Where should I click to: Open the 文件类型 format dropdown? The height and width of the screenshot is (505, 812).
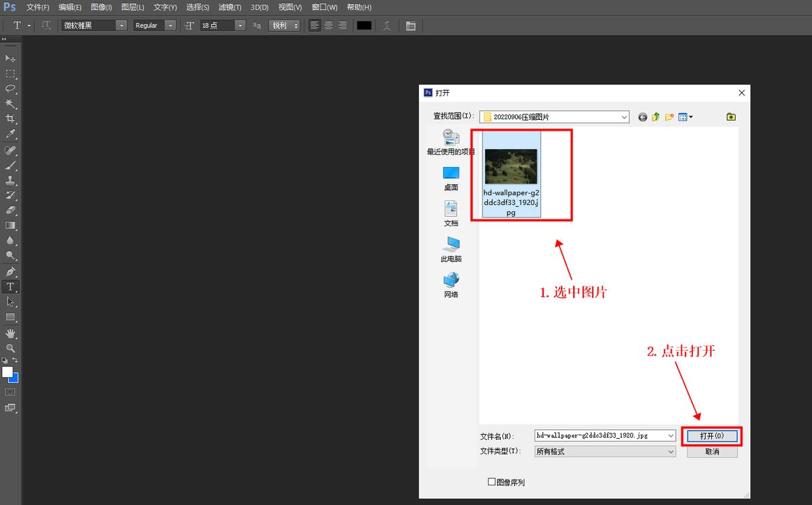669,451
